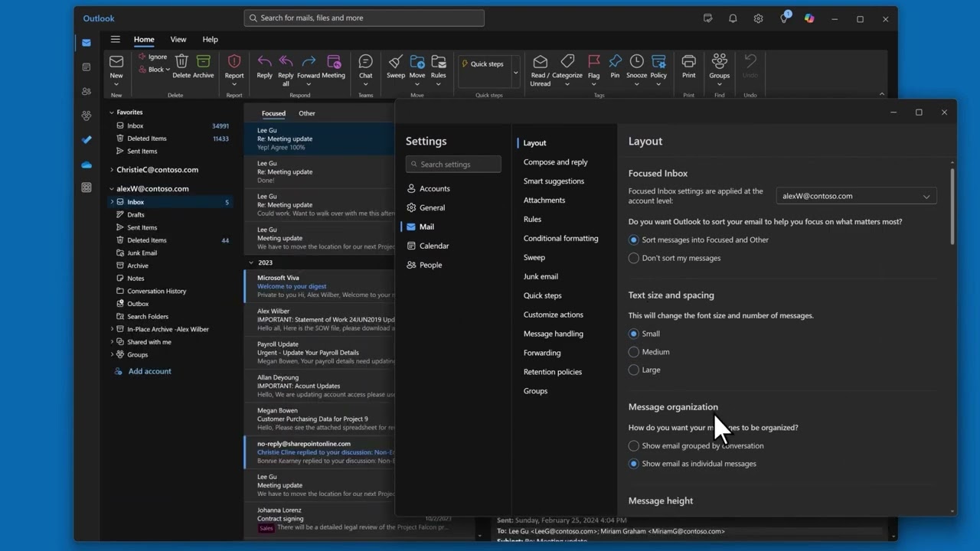
Task: Choose Large text size
Action: (633, 370)
